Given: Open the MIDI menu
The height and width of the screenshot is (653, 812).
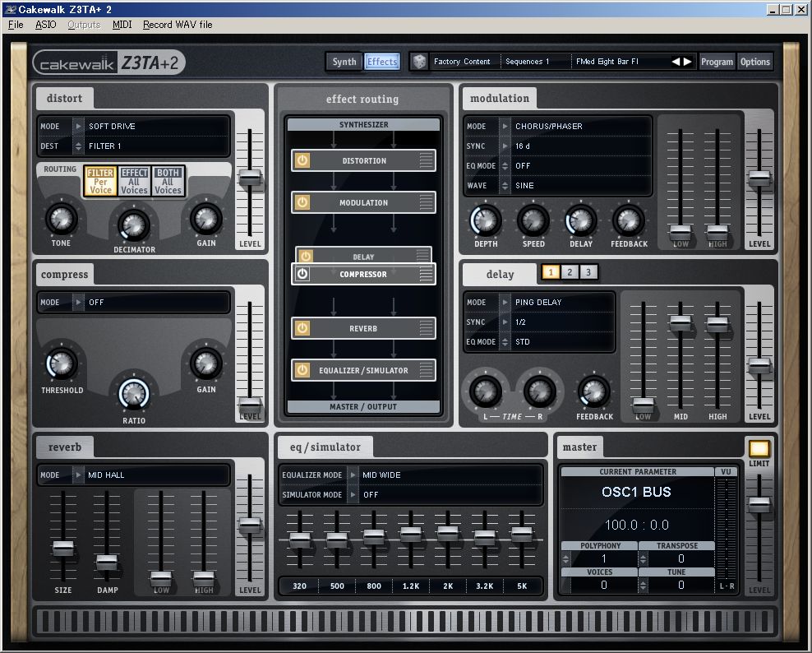Looking at the screenshot, I should click(122, 25).
